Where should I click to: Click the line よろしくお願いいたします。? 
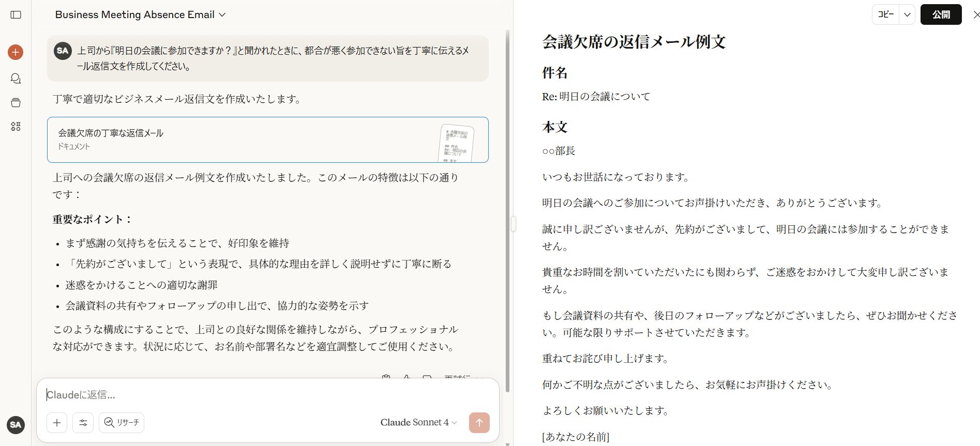pyautogui.click(x=606, y=411)
